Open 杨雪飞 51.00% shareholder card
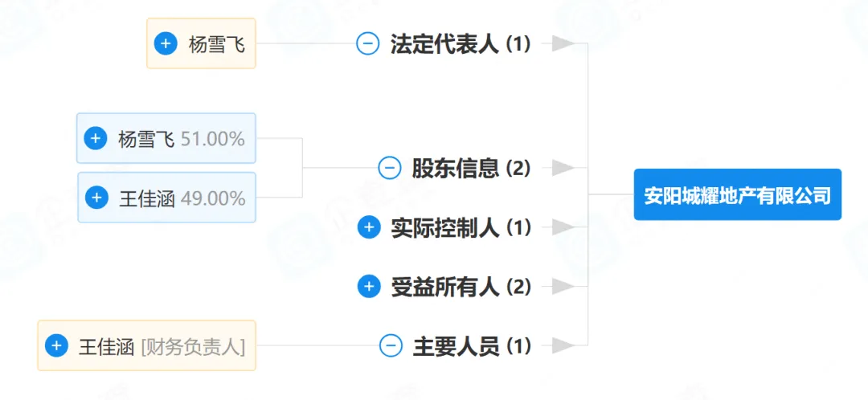This screenshot has width=868, height=400. 181,139
